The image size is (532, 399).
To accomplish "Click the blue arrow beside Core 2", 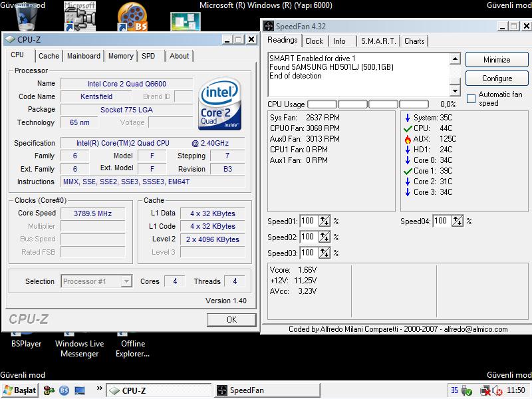I will [x=408, y=182].
